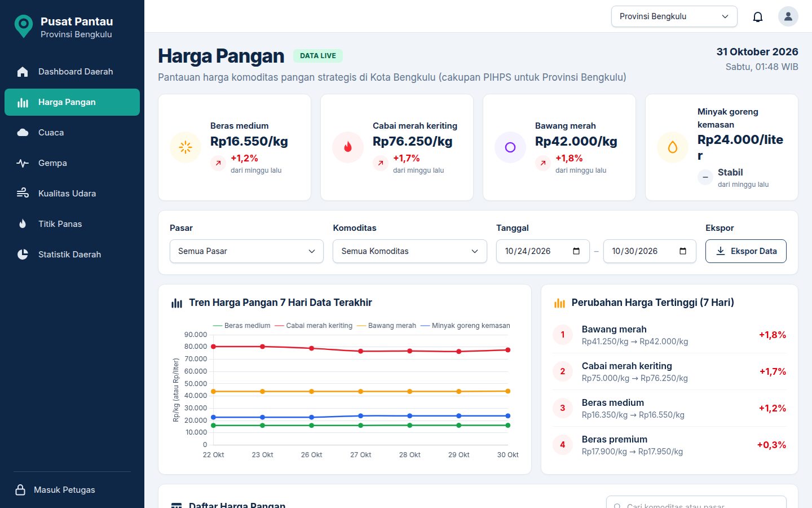Click the start date field 10/24/2026
This screenshot has width=812, height=508.
[x=543, y=251]
